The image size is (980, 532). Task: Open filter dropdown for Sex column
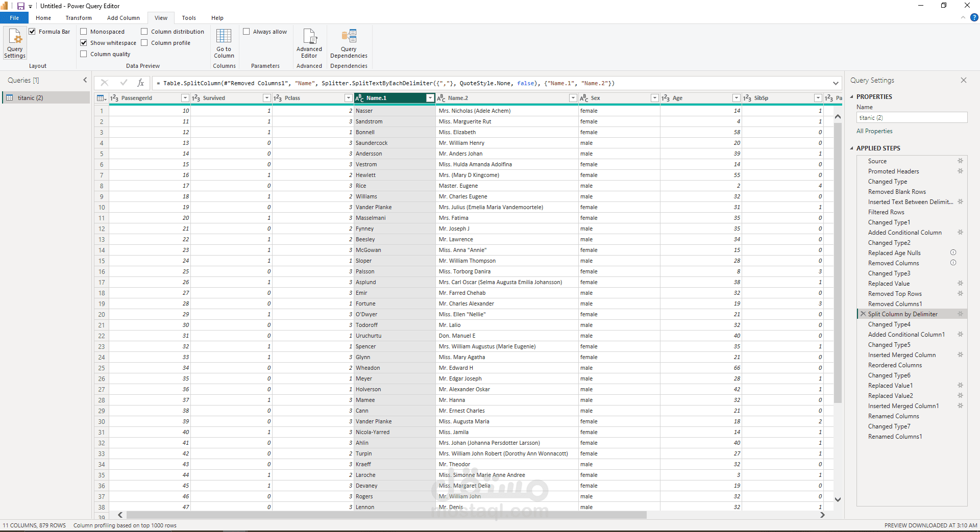point(654,98)
